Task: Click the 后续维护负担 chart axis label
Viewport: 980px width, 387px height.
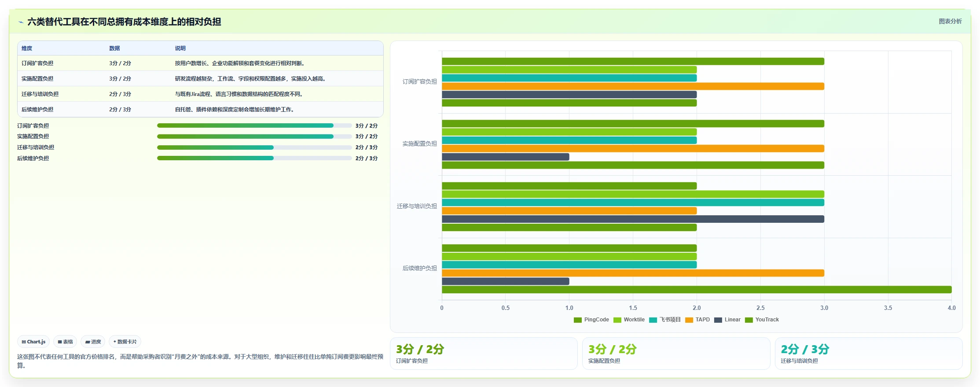Action: 420,268
